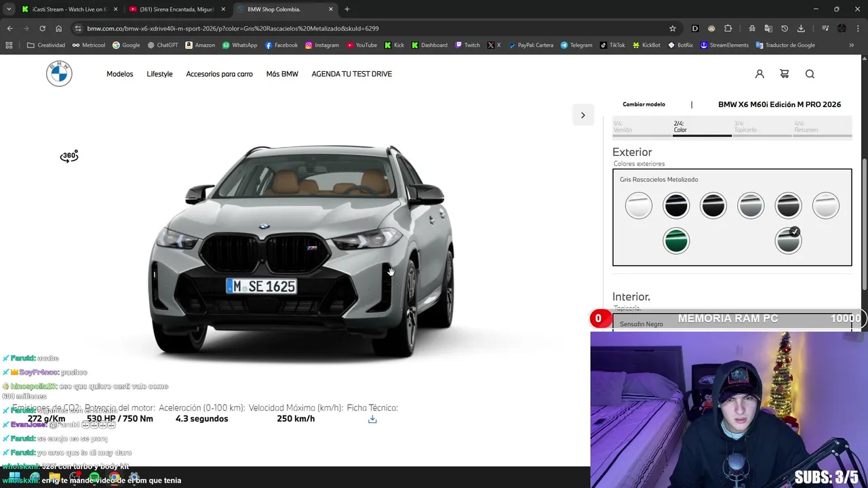
Task: Bookmark this page with the star icon
Action: coord(673,28)
